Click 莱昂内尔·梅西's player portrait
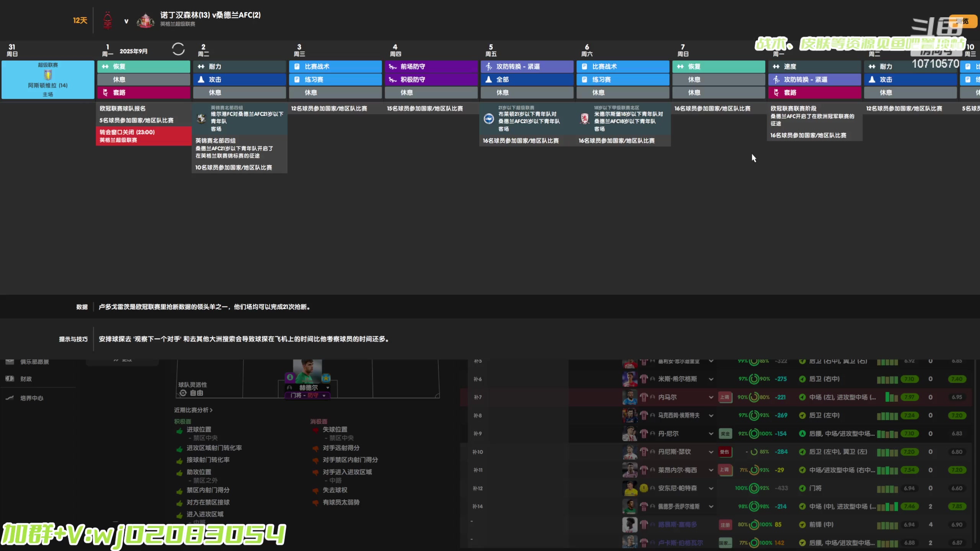Viewport: 980px width, 551px height. pos(630,470)
